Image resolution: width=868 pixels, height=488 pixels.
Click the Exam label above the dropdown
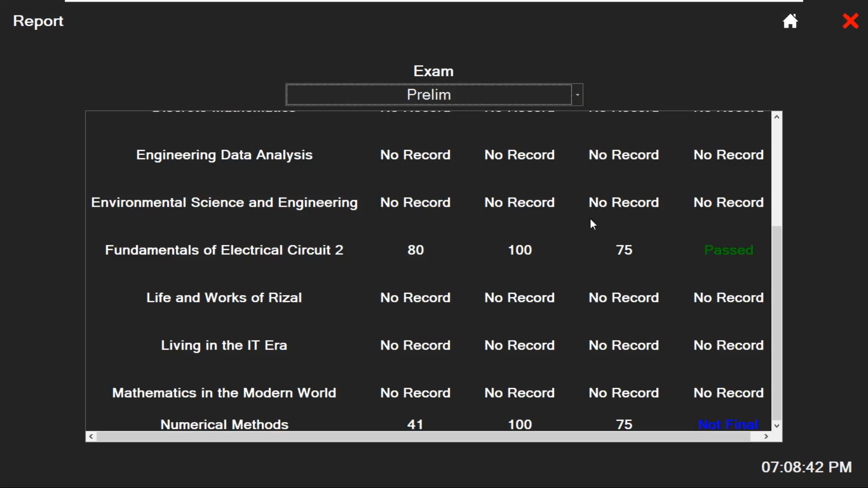[x=433, y=70]
